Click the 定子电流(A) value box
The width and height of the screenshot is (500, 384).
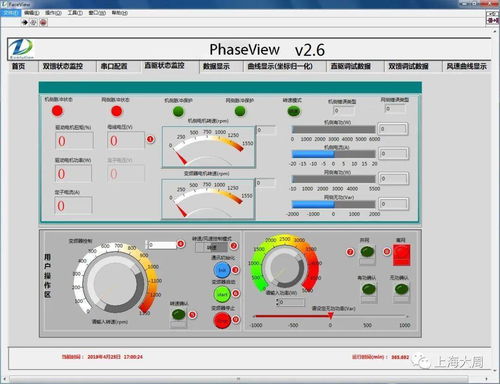pos(73,205)
